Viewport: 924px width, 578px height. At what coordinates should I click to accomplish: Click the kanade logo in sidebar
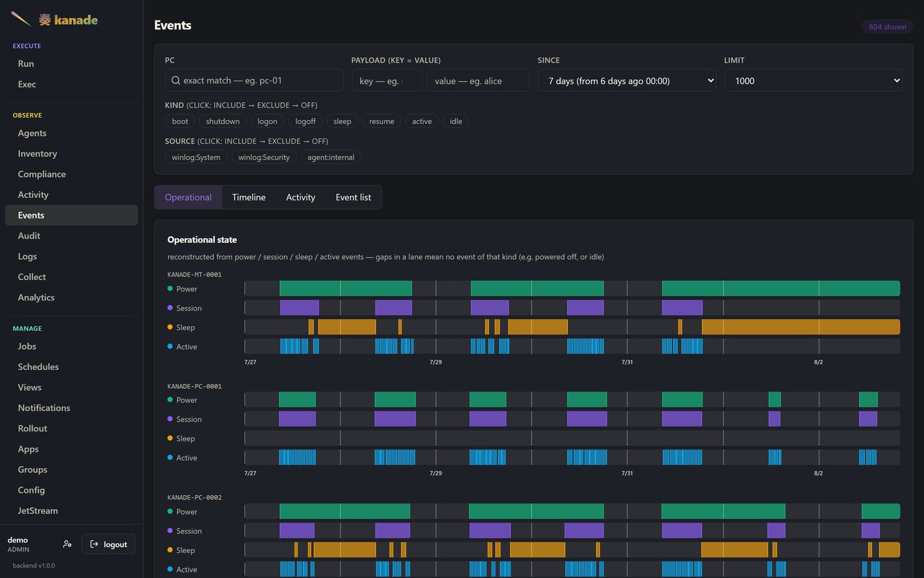(55, 20)
